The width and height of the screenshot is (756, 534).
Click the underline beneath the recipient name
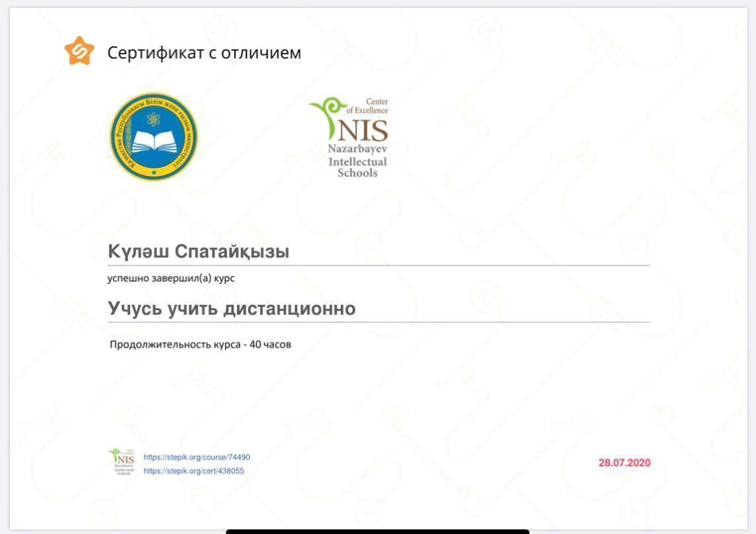pyautogui.click(x=378, y=265)
